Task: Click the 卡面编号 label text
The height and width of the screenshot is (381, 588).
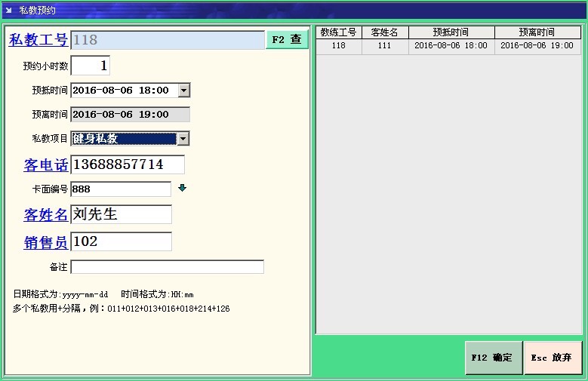Action: (50, 189)
